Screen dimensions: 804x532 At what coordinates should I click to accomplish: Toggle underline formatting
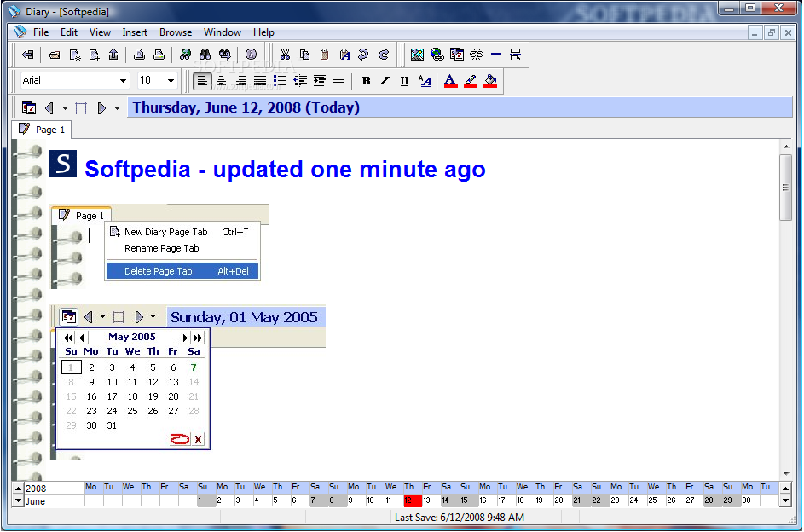click(404, 81)
